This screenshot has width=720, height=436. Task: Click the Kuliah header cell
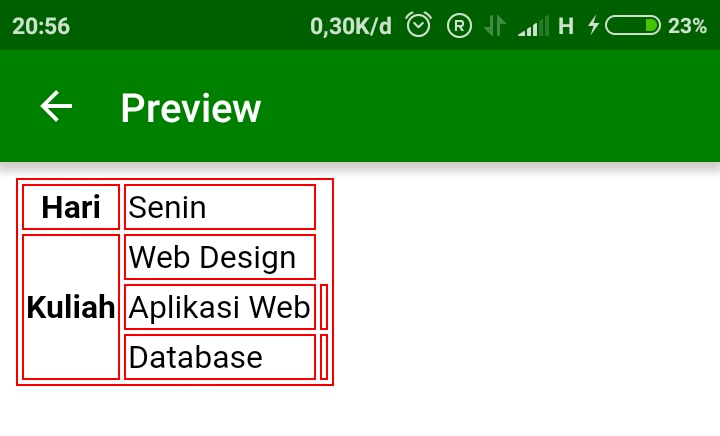[x=71, y=307]
